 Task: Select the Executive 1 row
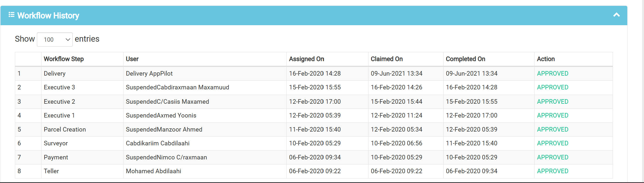point(314,115)
